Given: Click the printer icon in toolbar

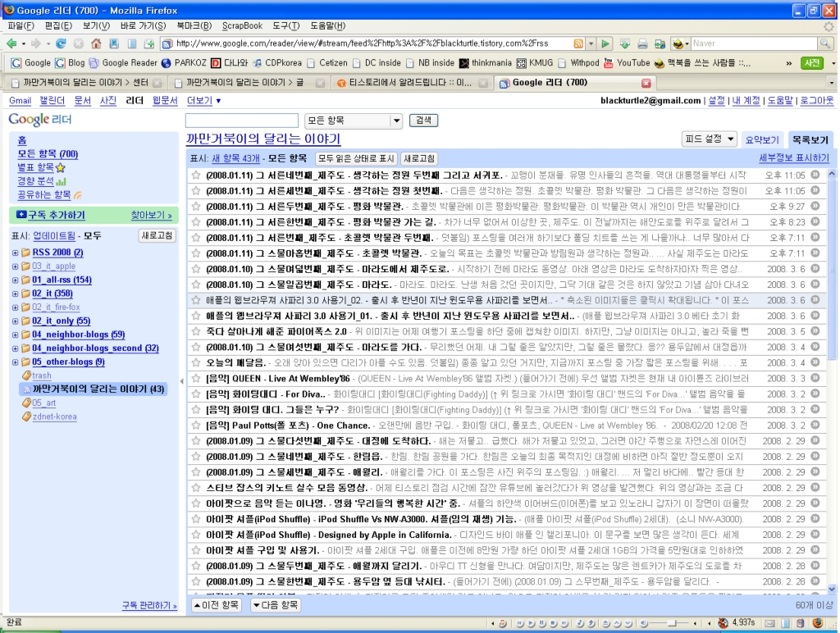Looking at the screenshot, I should (642, 44).
